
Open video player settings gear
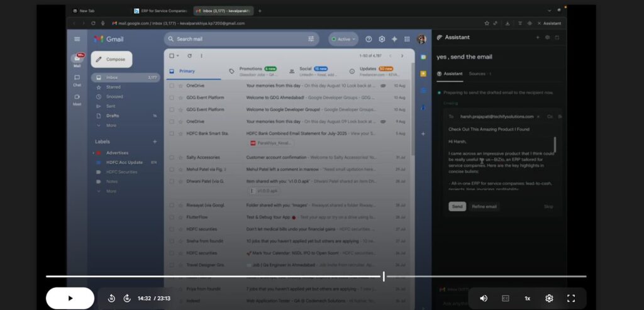point(549,299)
